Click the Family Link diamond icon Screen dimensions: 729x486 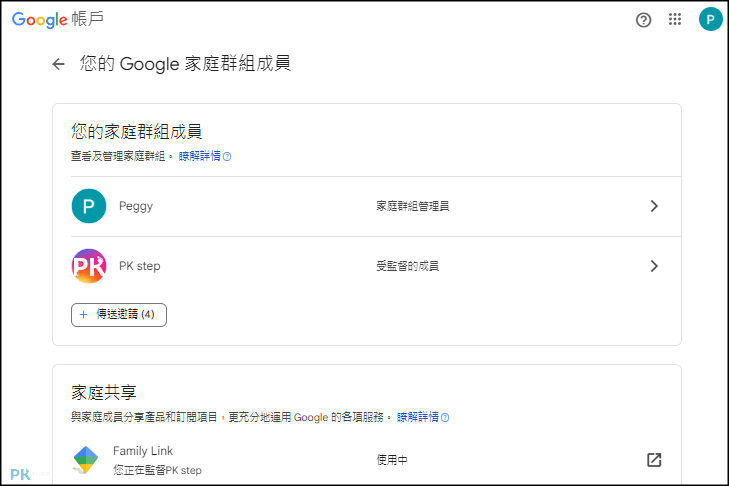pyautogui.click(x=86, y=460)
